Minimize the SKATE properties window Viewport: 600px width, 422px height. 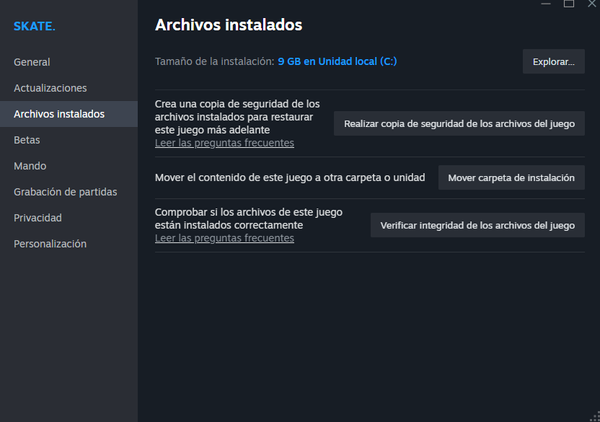[x=545, y=4]
